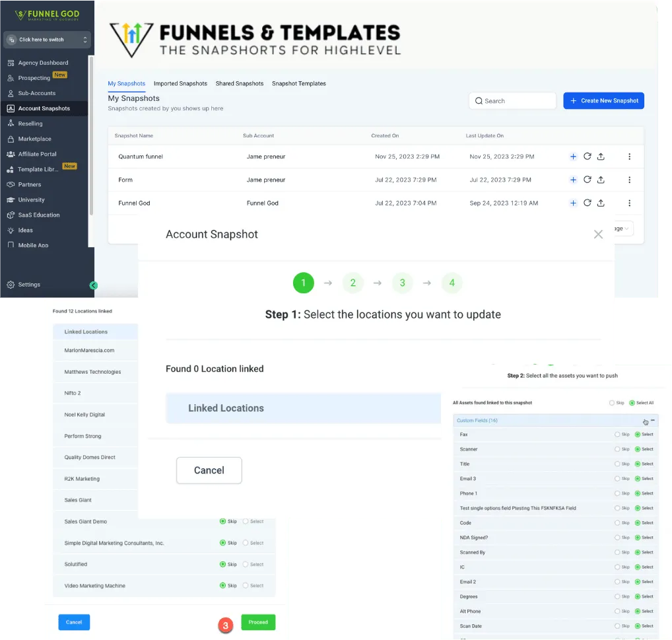This screenshot has height=640, width=672.
Task: Click R2K Marketing location row
Action: (95, 478)
